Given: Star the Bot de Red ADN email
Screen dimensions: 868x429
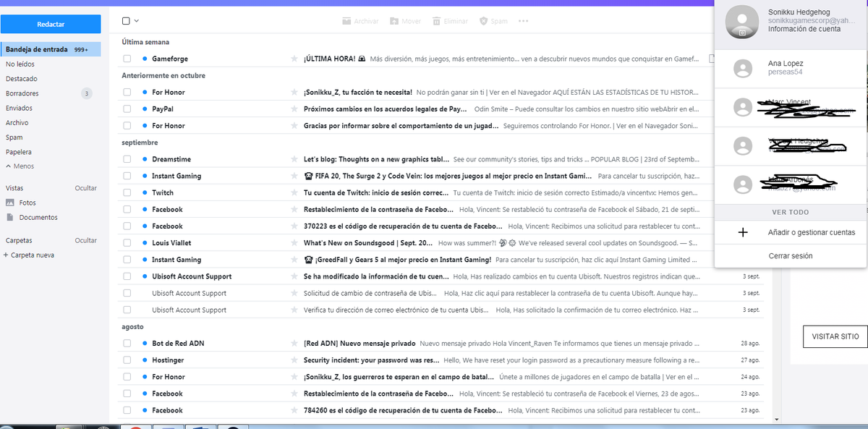Looking at the screenshot, I should tap(294, 344).
